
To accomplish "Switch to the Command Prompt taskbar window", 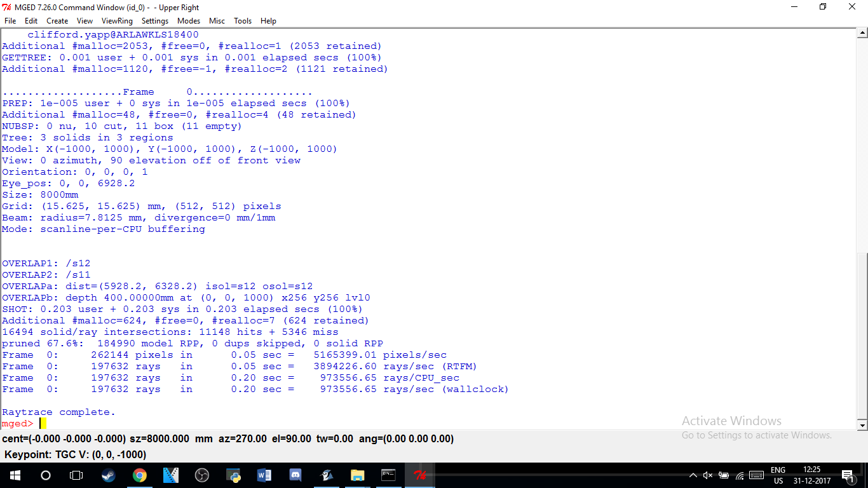I will click(389, 475).
